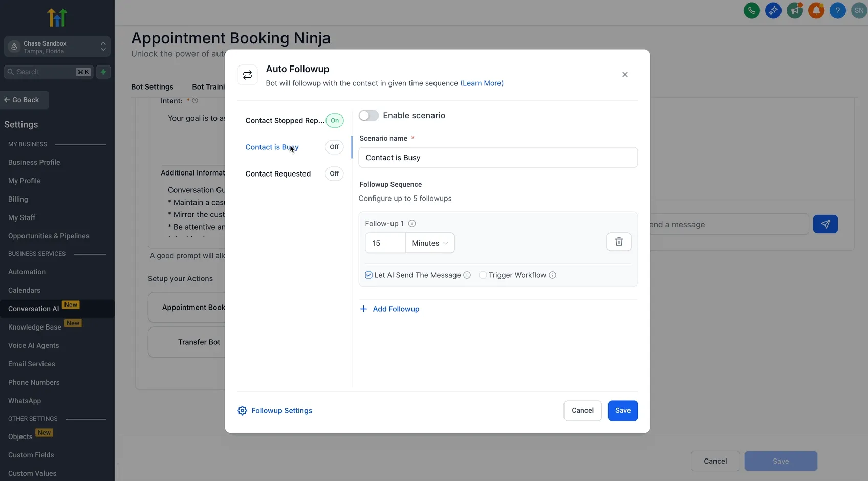Screen dimensions: 868x481
Task: Open My Profile settings
Action: [24, 181]
